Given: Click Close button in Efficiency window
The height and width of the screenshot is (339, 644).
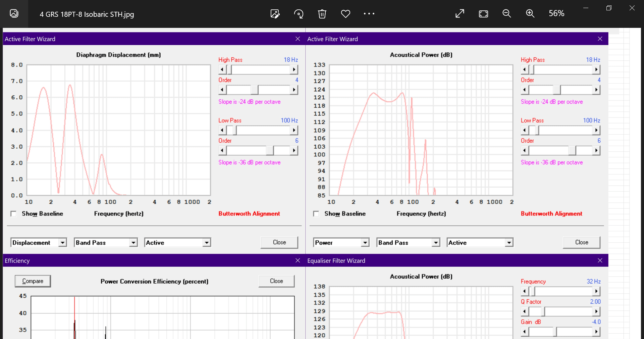Looking at the screenshot, I should point(276,281).
